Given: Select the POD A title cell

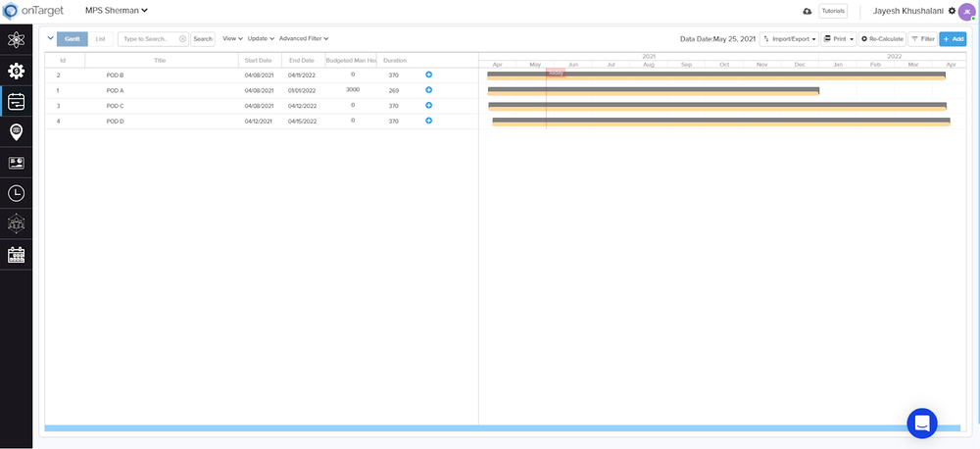Looking at the screenshot, I should 115,90.
